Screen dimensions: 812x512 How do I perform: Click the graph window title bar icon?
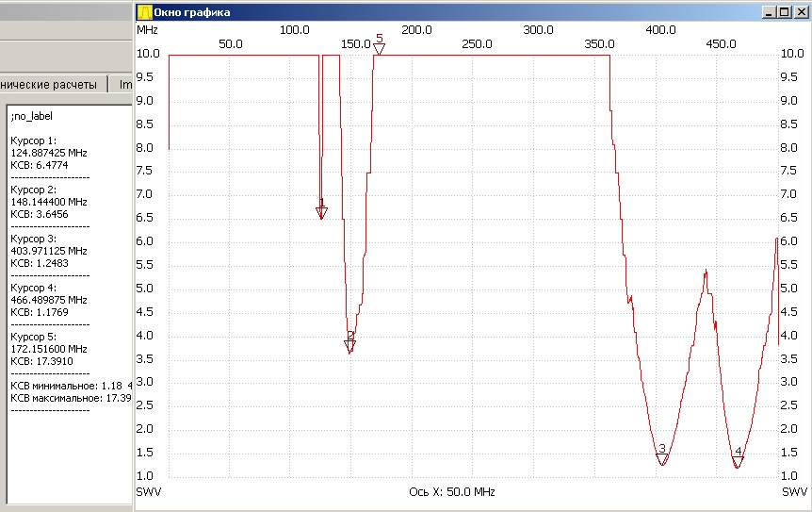(144, 12)
